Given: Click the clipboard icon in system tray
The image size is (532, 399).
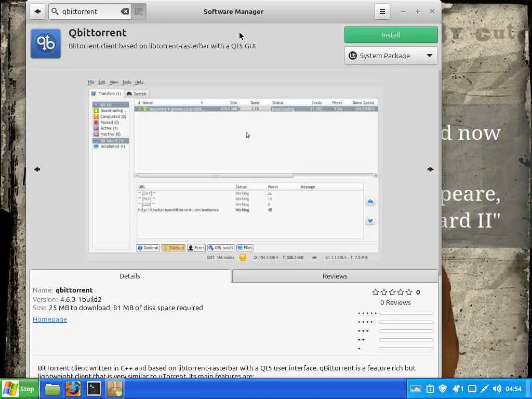Looking at the screenshot, I should click(430, 389).
